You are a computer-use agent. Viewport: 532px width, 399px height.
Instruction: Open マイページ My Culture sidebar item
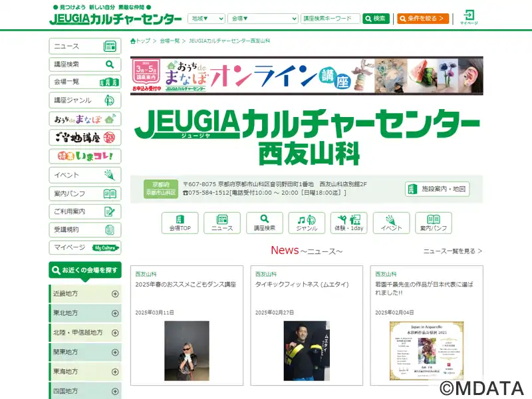click(85, 247)
